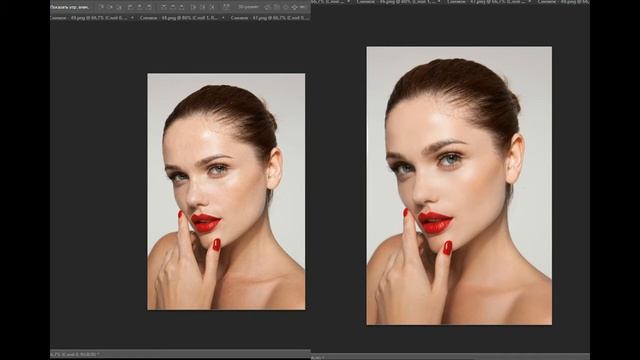Click Distribute horizontal centers icon
640x360 pixels.
(x=203, y=7)
